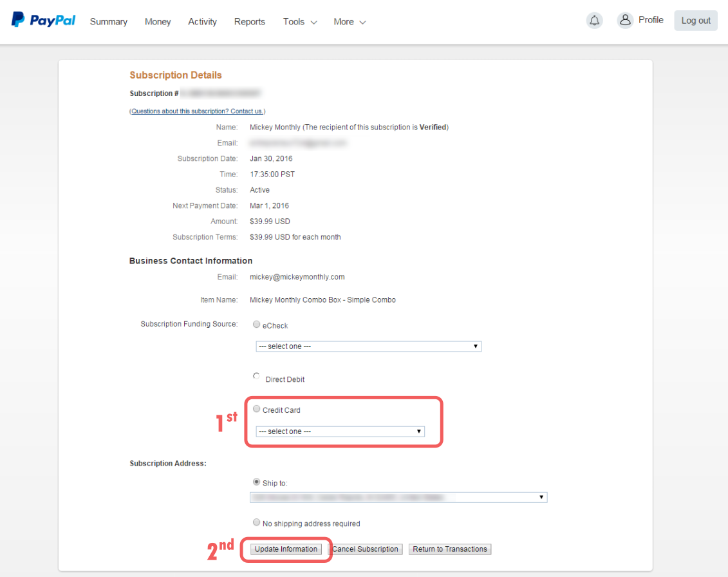This screenshot has height=577, width=728.
Task: Click the Return to Transactions button
Action: click(450, 549)
